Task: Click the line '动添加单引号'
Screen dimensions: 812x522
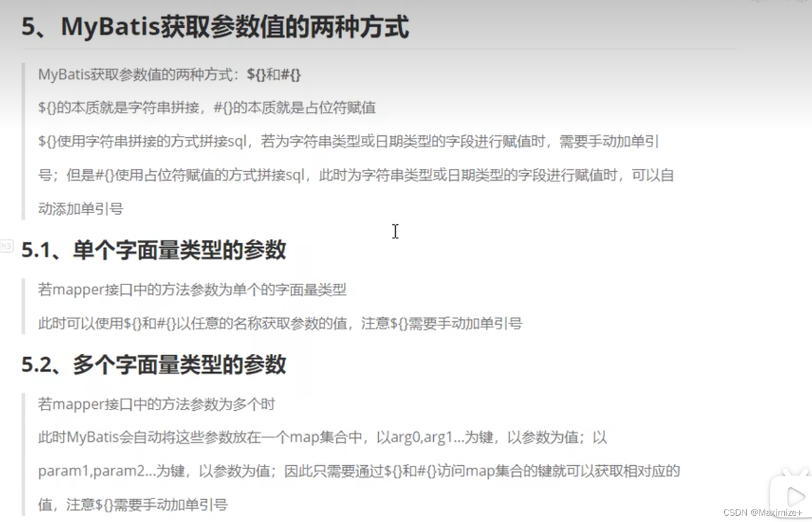Action: 80,209
